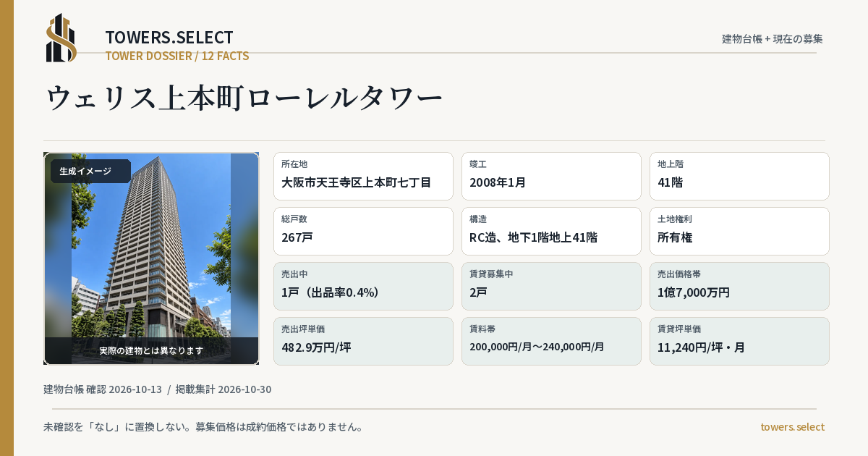Select the 土地権利 card showing 所有権

[x=739, y=231]
